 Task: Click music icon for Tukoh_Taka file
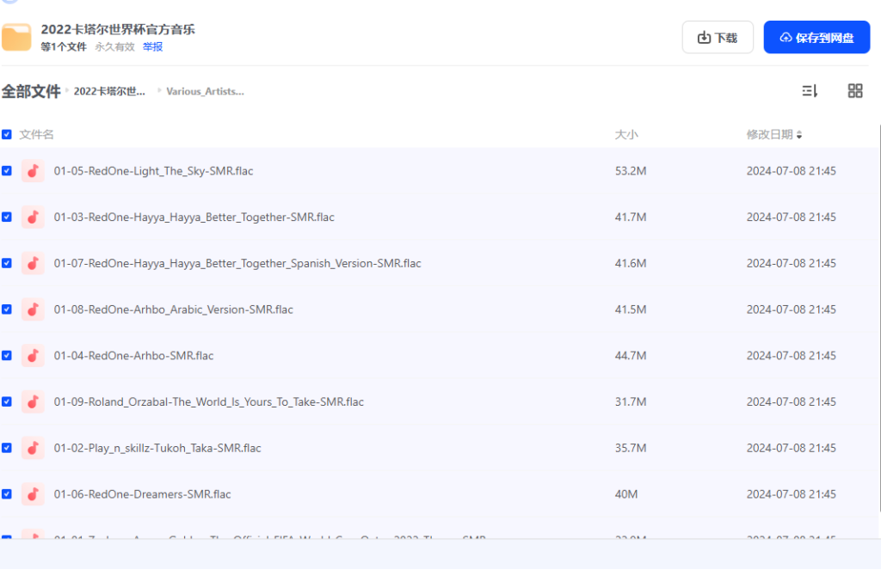click(33, 448)
